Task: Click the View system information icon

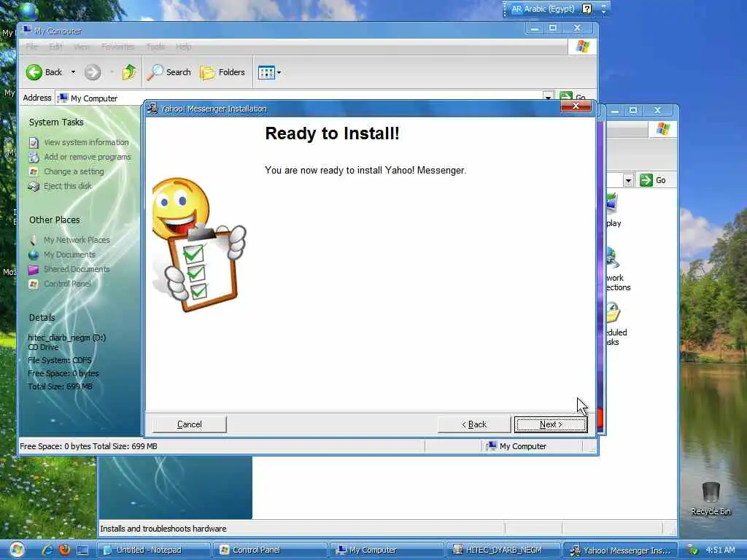Action: 34,142
